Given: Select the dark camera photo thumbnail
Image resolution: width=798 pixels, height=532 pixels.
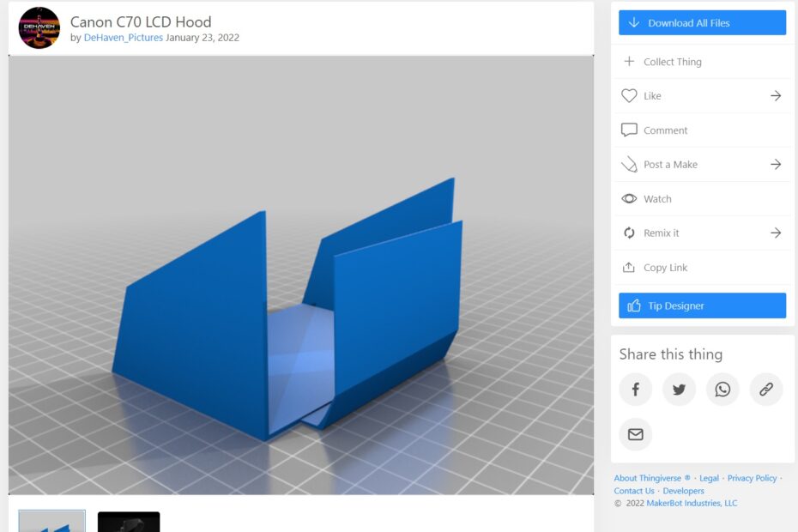Looking at the screenshot, I should pyautogui.click(x=129, y=522).
